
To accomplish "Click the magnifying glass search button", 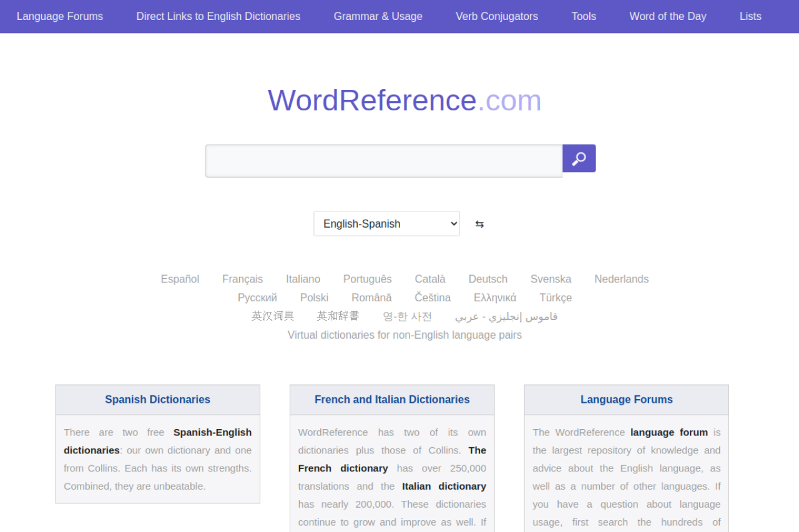I will point(579,158).
